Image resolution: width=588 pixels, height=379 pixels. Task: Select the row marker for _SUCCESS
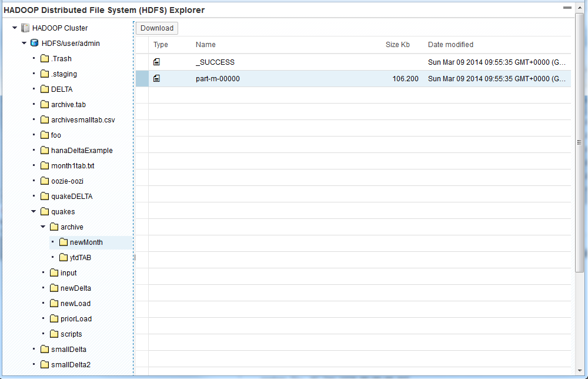[x=142, y=62]
